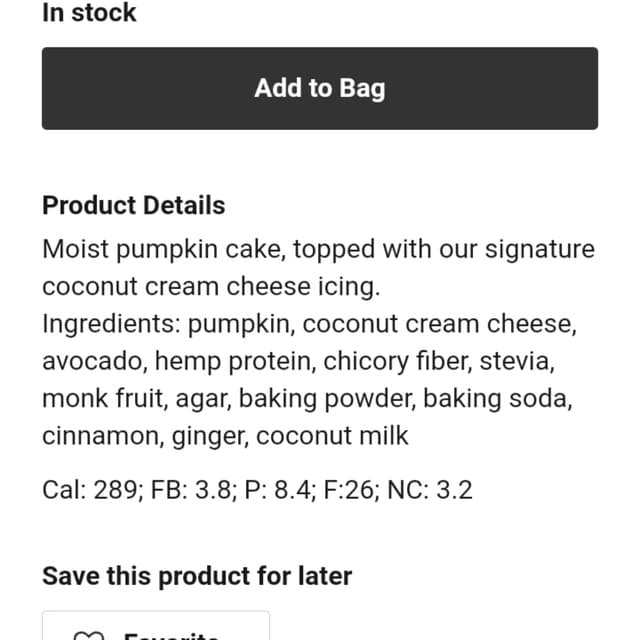Viewport: 640px width, 640px height.
Task: Select the 'coconut cream cheese icing' text line
Action: tap(211, 287)
